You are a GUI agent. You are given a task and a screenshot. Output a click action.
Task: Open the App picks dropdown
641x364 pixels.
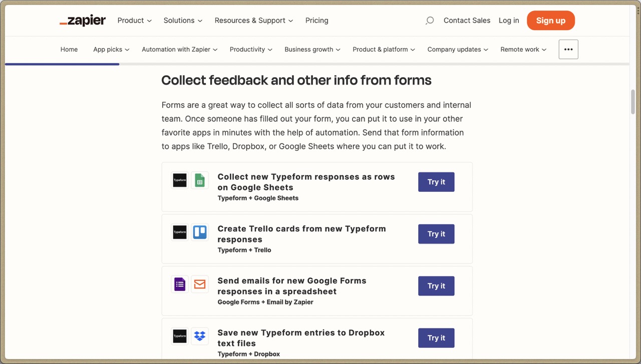tap(111, 50)
